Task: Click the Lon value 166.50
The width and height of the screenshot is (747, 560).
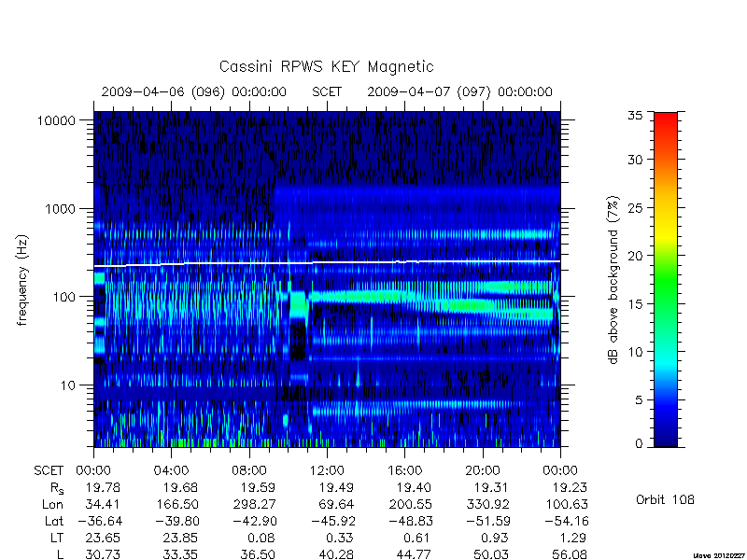Action: 177,504
